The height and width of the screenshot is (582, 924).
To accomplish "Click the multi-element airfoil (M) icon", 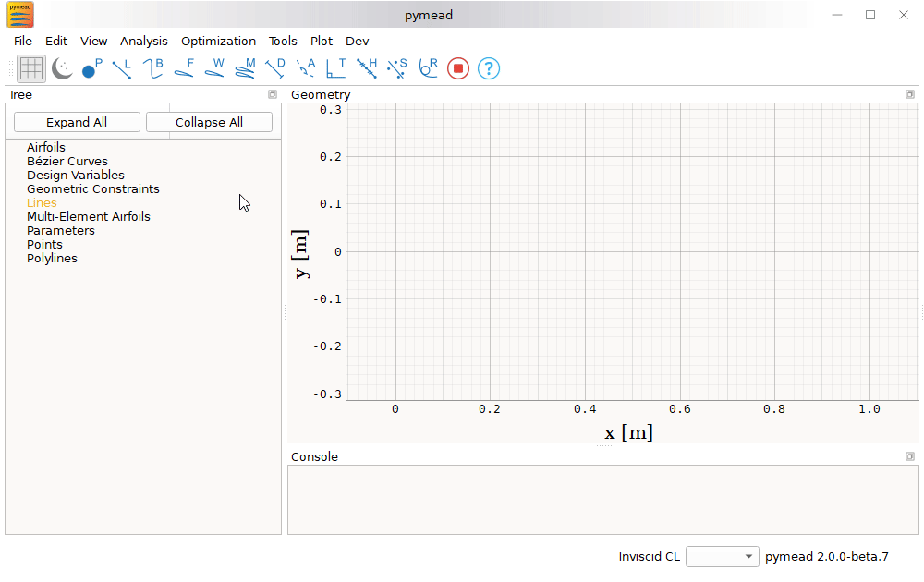I will [x=245, y=68].
